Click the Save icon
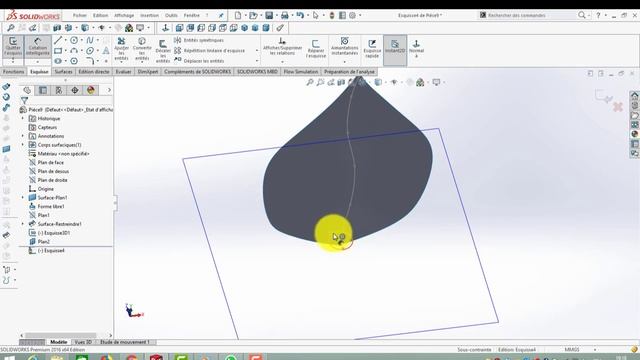Viewport: 640px width, 360px height. [x=269, y=15]
